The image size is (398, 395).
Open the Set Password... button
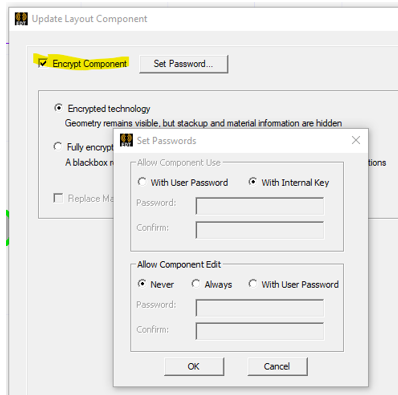(x=183, y=64)
